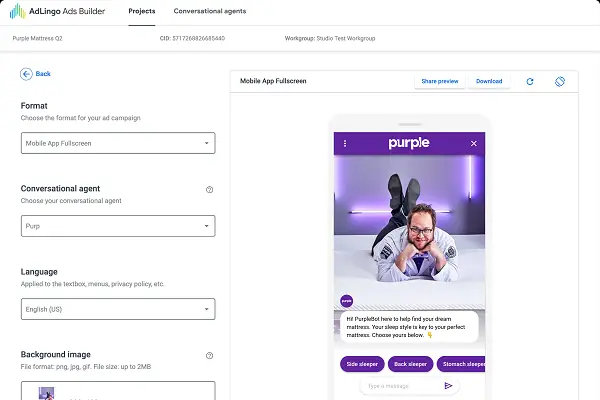
Task: Open the Language dropdown set to English (US)
Action: pyautogui.click(x=118, y=309)
